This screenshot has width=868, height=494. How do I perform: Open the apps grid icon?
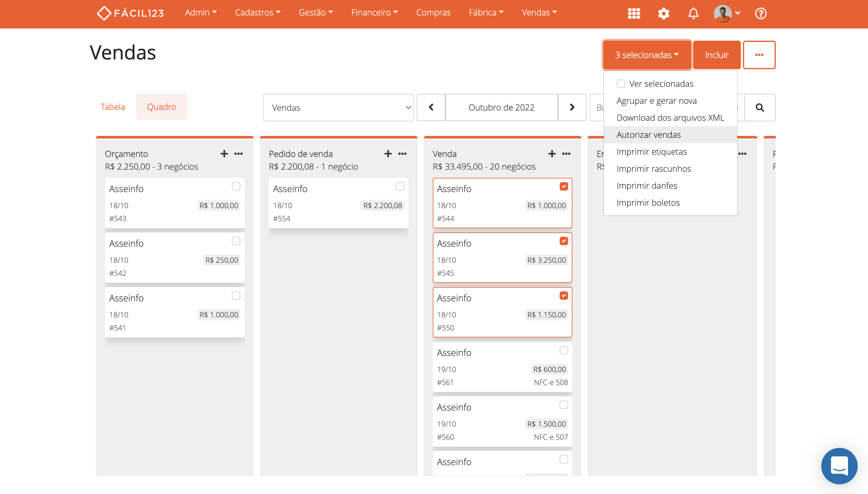[633, 14]
